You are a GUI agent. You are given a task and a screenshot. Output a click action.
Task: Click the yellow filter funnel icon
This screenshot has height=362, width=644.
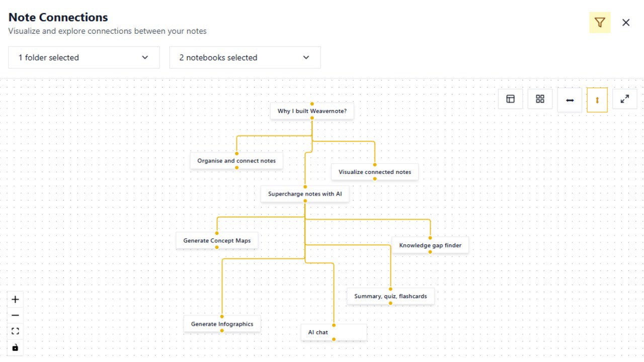coord(600,23)
